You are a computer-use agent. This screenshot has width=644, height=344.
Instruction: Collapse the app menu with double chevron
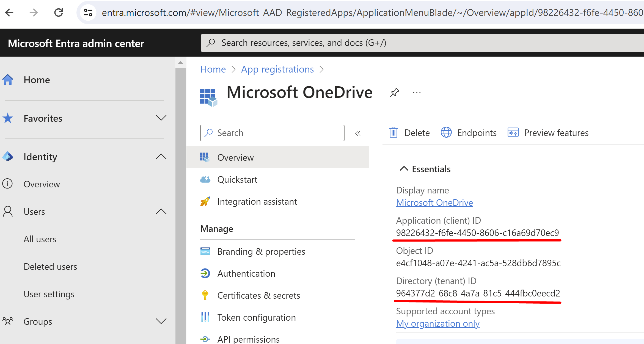pyautogui.click(x=358, y=134)
